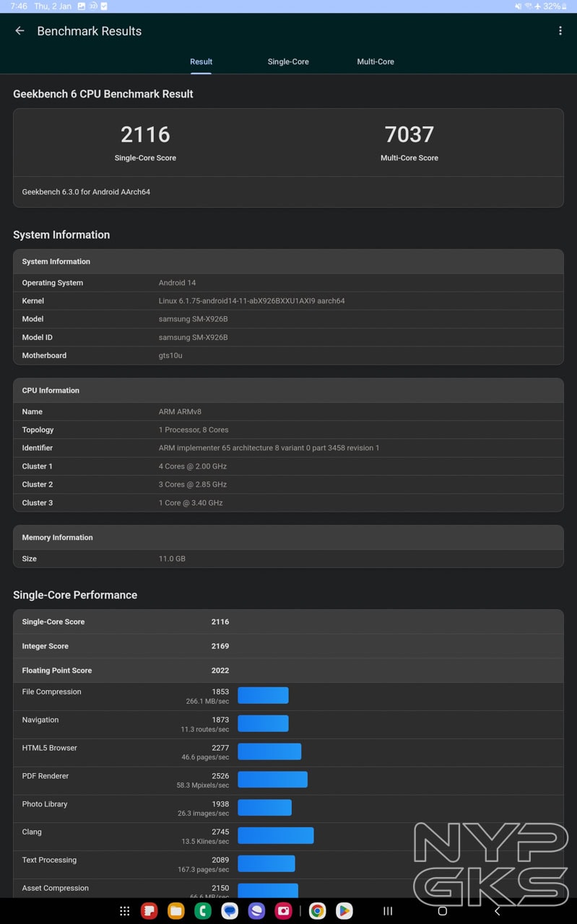Viewport: 577px width, 924px height.
Task: Tap the back navigation arrow
Action: pyautogui.click(x=497, y=911)
